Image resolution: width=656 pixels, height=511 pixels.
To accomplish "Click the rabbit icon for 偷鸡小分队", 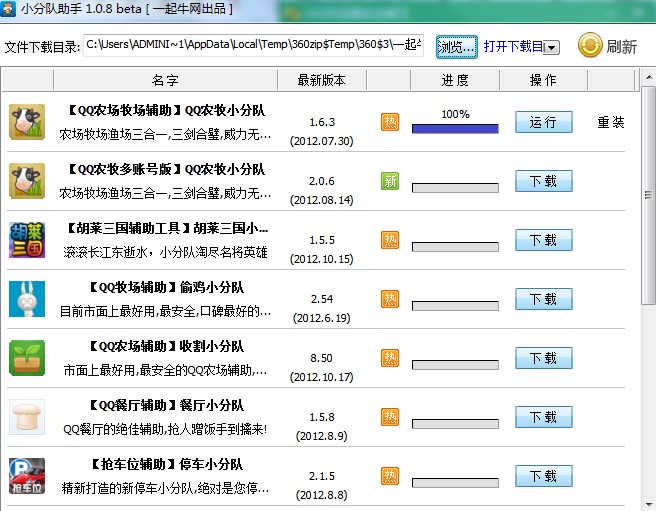I will (x=27, y=299).
